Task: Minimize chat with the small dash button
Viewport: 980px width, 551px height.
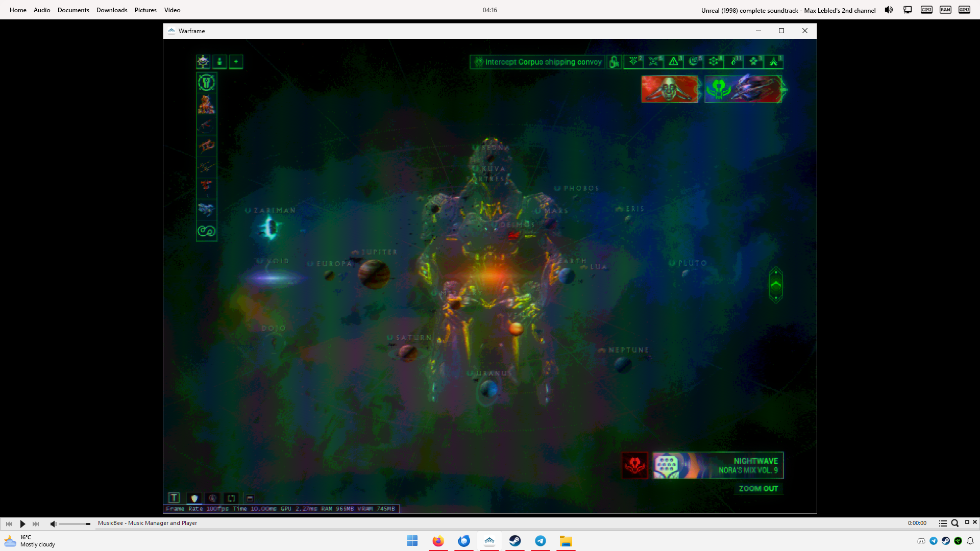Action: pos(250,498)
